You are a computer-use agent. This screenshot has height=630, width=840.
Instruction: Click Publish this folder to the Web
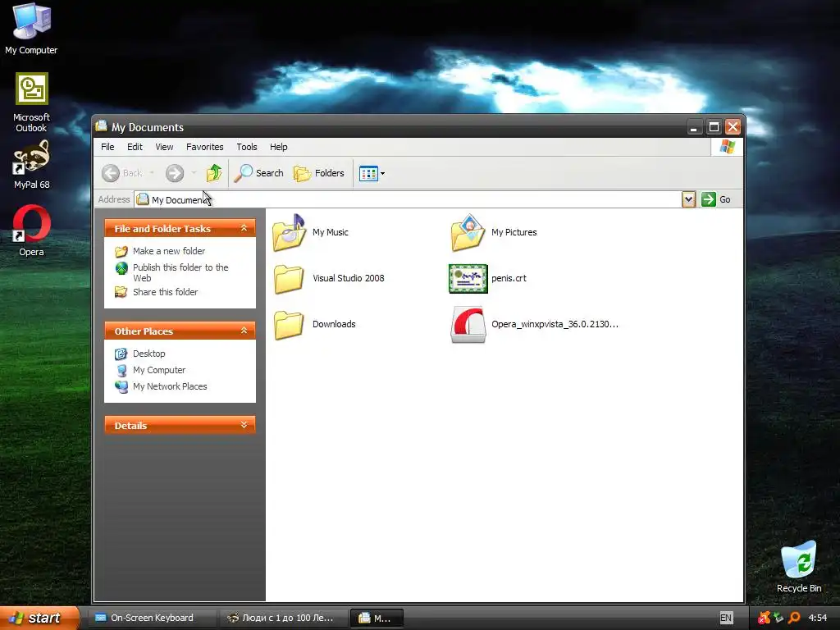click(180, 272)
